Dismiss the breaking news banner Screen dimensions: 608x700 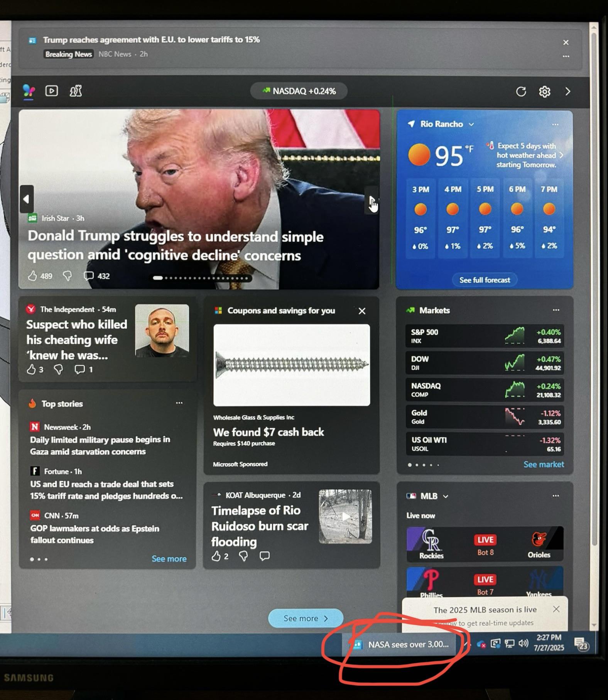566,42
